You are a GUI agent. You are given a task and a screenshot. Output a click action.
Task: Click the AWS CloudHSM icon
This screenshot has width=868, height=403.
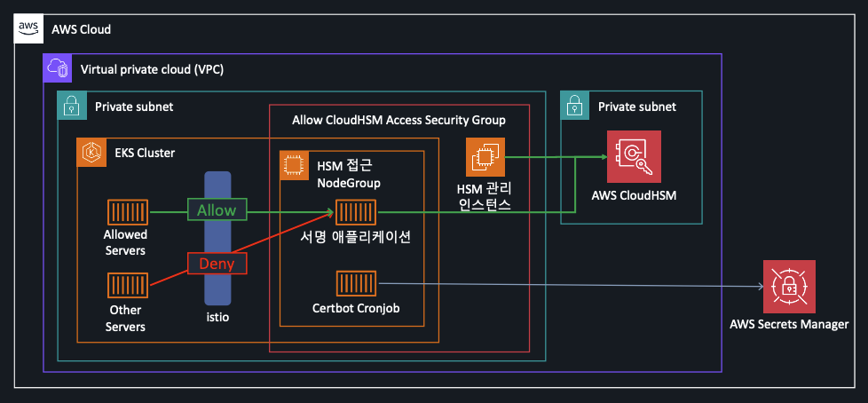[x=634, y=156]
